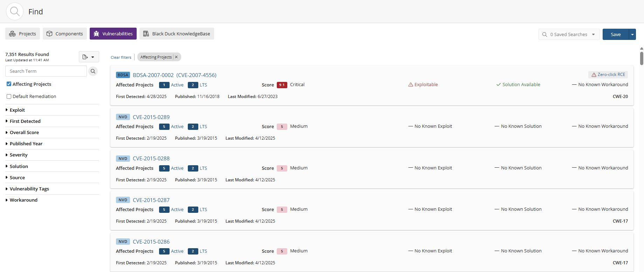The height and width of the screenshot is (272, 644).
Task: Click 'No Known Exploit' for CVE-2015-0288
Action: [x=433, y=168]
